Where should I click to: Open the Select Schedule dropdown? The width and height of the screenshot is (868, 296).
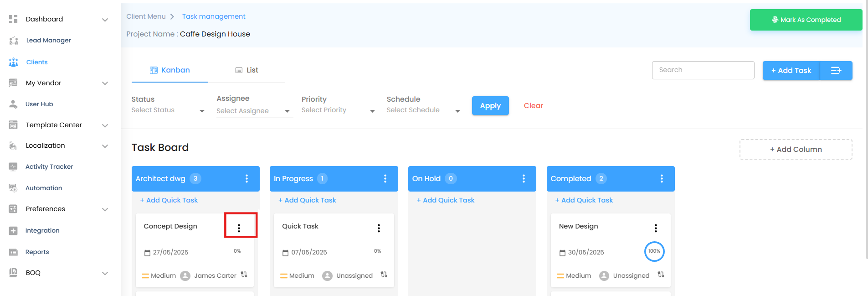point(425,110)
